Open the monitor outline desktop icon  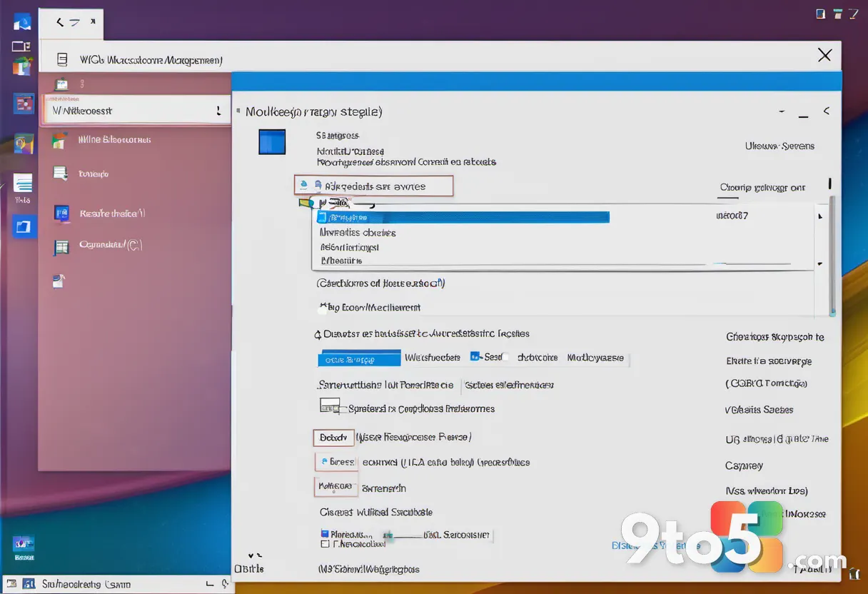pyautogui.click(x=21, y=47)
